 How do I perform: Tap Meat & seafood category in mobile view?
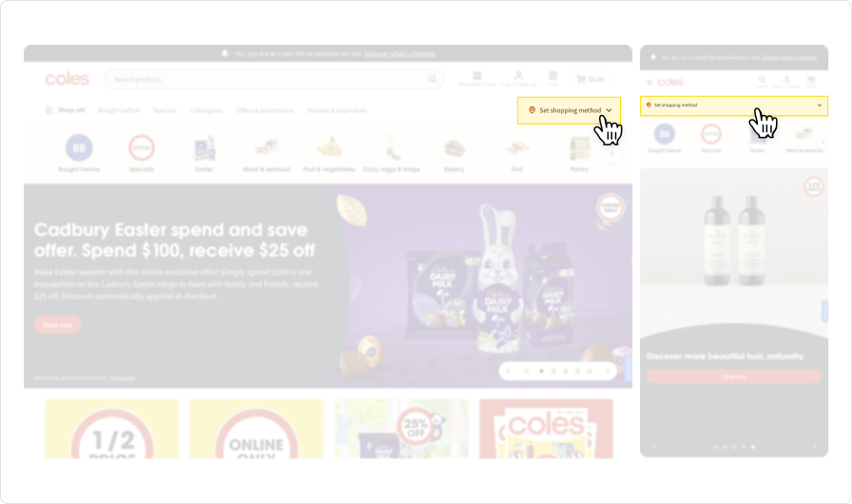click(804, 139)
